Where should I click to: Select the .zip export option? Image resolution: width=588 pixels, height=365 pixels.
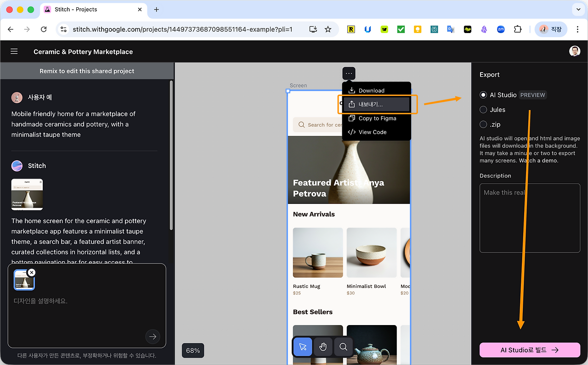[x=483, y=124]
